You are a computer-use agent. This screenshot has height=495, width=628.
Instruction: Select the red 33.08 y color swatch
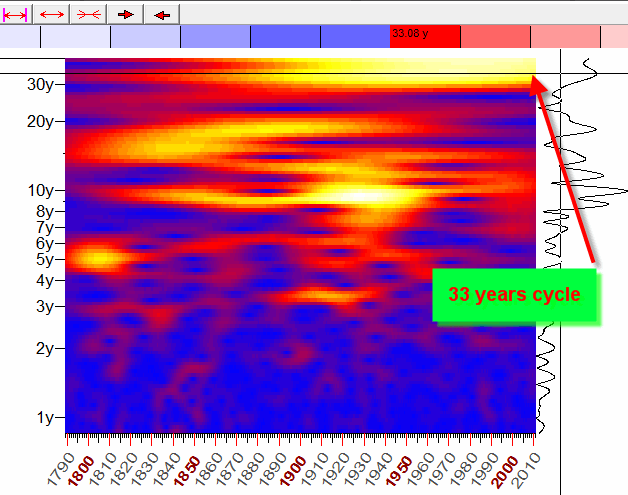pyautogui.click(x=425, y=37)
